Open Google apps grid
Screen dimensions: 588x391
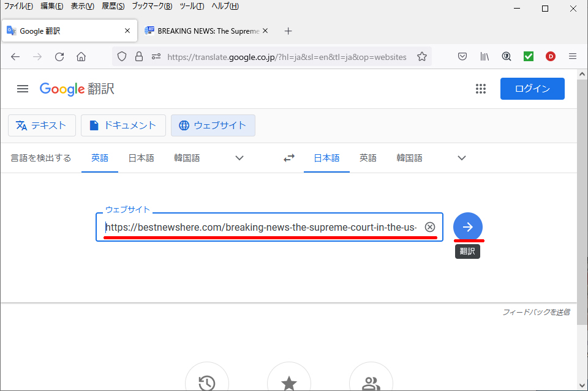(481, 89)
